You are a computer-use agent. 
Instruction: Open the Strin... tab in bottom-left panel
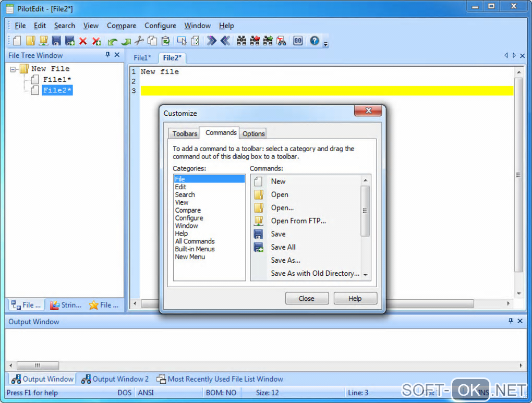[66, 306]
